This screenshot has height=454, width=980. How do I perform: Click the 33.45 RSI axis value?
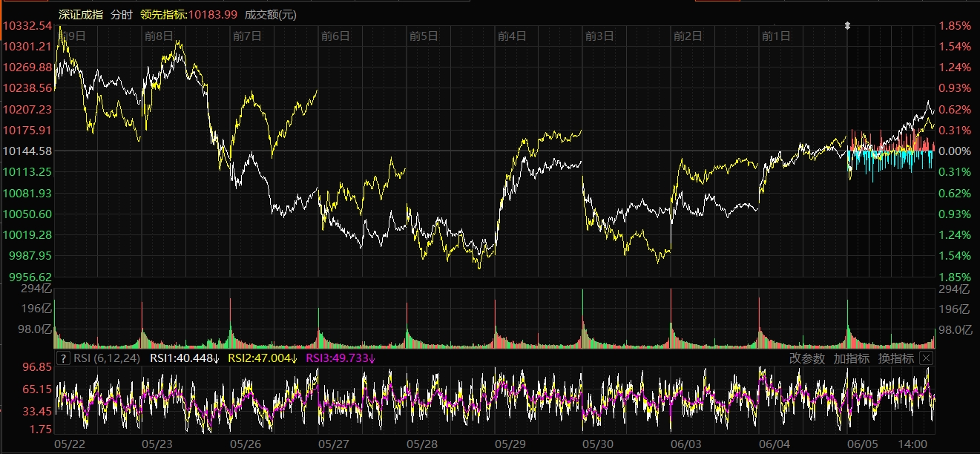click(x=36, y=411)
